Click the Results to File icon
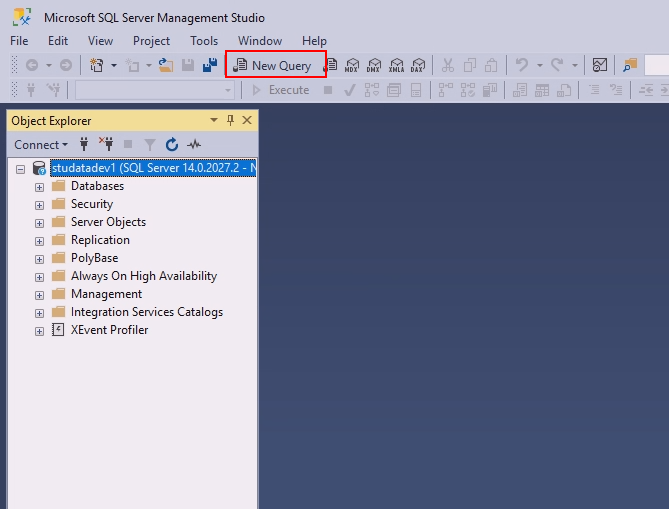The width and height of the screenshot is (669, 509). [564, 90]
